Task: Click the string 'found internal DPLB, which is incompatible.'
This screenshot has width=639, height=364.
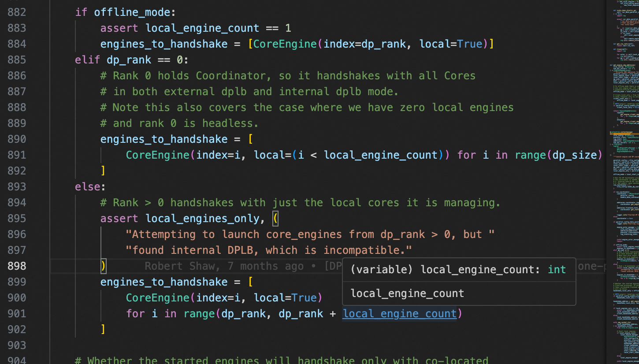Action: (269, 250)
